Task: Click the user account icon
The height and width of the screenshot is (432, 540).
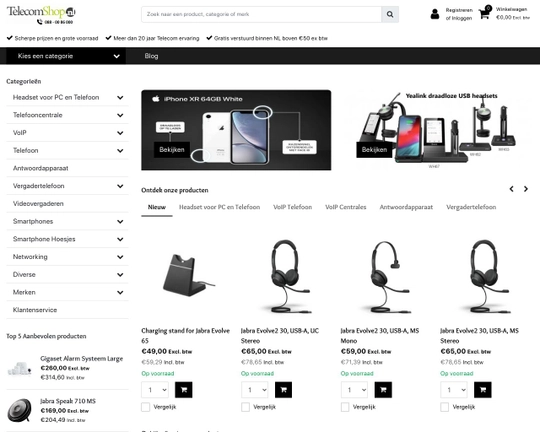Action: 435,14
